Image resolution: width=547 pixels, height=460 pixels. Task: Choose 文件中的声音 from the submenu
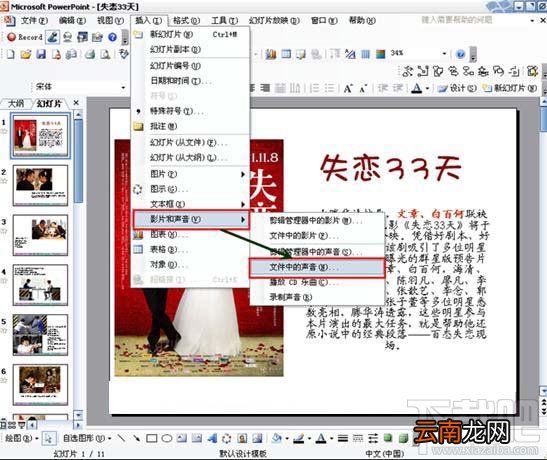tap(317, 267)
